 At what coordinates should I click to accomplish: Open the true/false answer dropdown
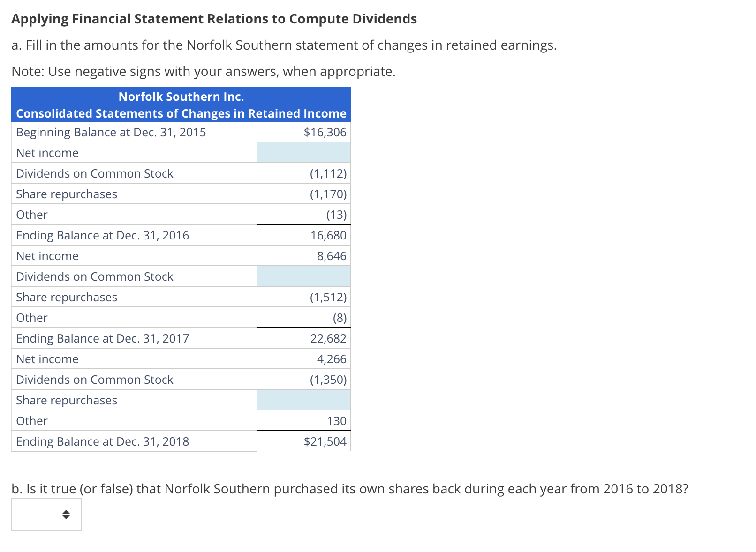pos(45,514)
